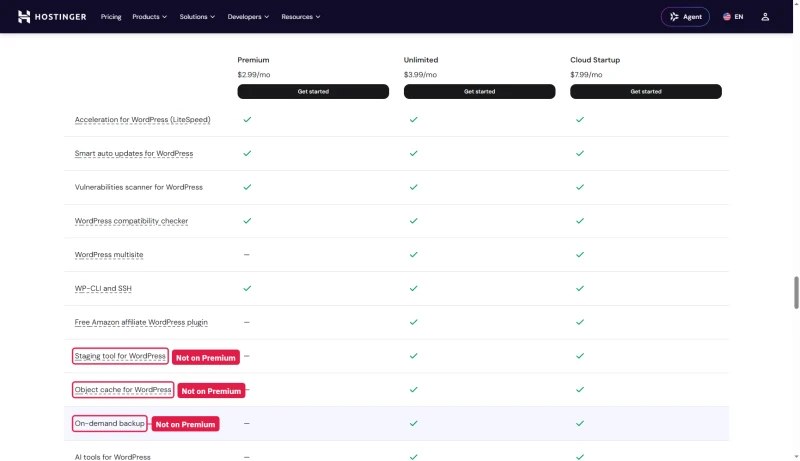The image size is (800, 461).
Task: Get started with the Unlimited plan
Action: coord(479,91)
